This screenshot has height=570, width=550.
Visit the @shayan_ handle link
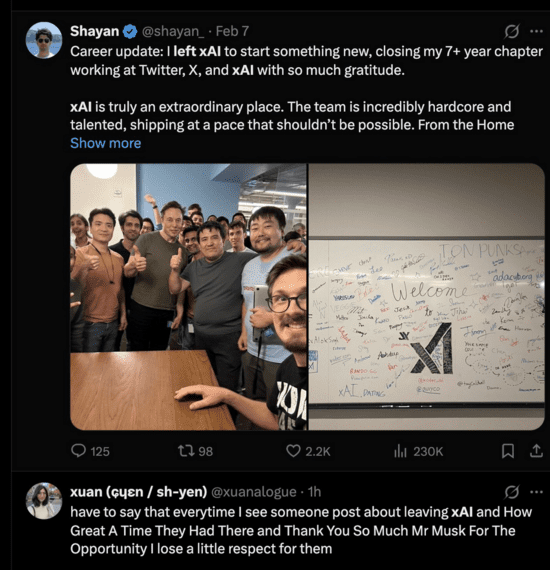click(173, 32)
